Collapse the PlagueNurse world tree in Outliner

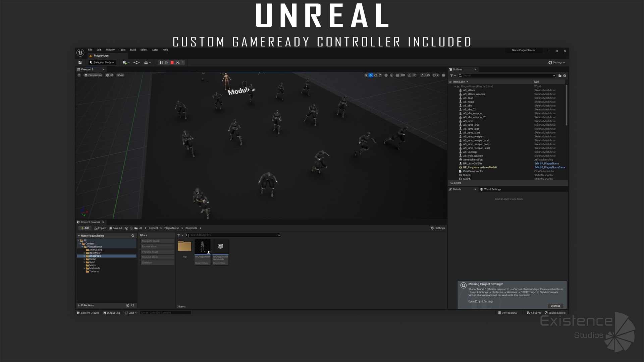(x=455, y=86)
